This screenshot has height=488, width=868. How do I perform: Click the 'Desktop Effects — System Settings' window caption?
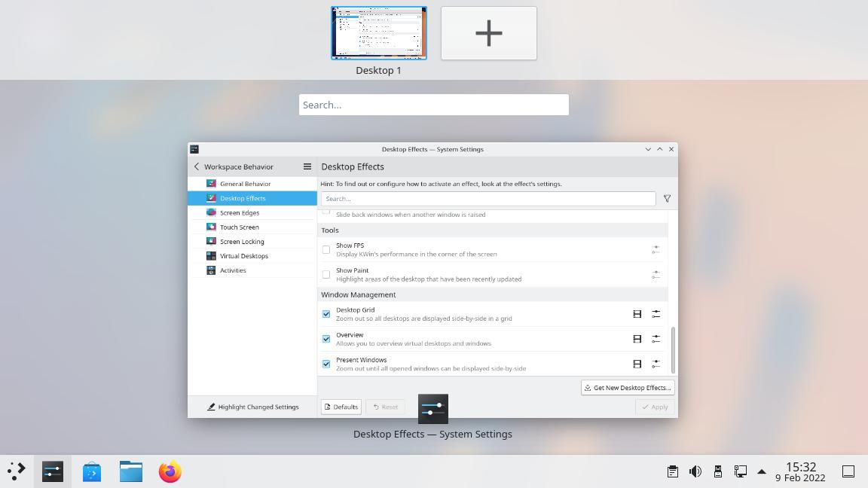(433, 435)
